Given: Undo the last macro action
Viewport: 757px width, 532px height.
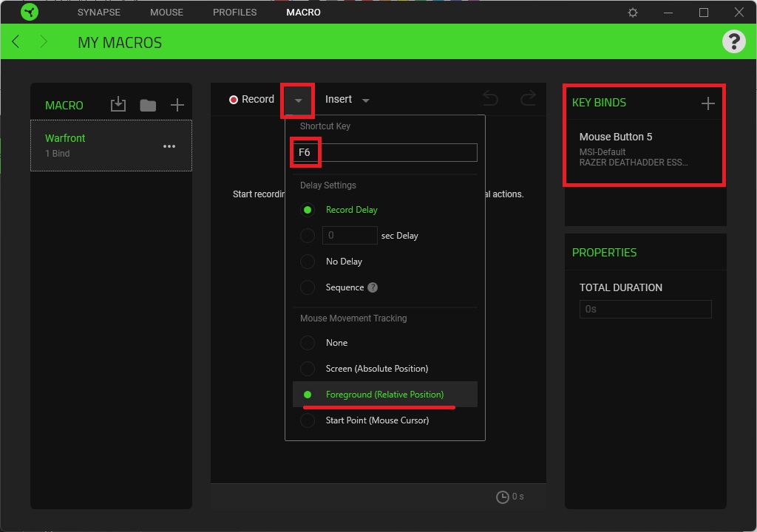Looking at the screenshot, I should click(490, 98).
